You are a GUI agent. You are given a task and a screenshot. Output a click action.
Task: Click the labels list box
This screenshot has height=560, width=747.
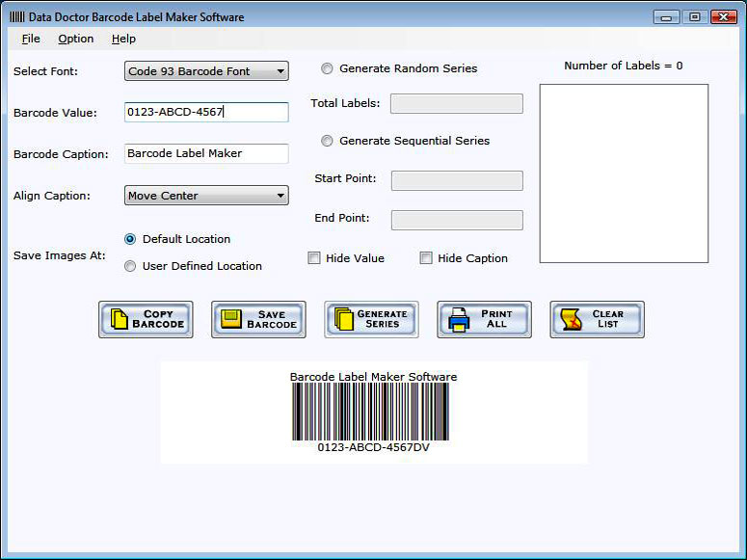pyautogui.click(x=624, y=173)
